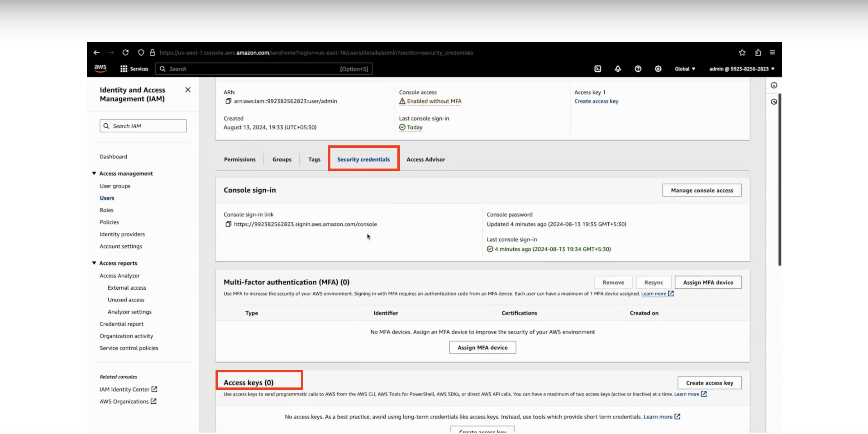Image resolution: width=868 pixels, height=434 pixels.
Task: Open User groups in sidebar
Action: 115,186
